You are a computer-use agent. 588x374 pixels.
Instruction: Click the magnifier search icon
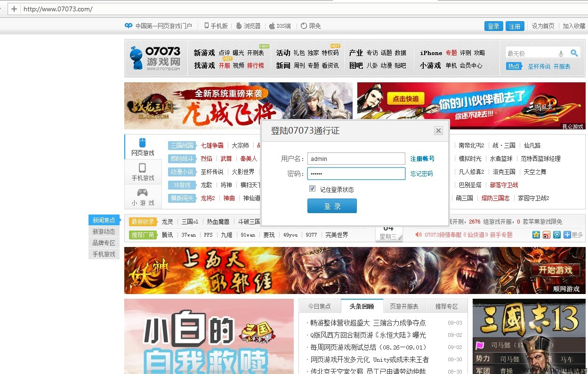(574, 53)
